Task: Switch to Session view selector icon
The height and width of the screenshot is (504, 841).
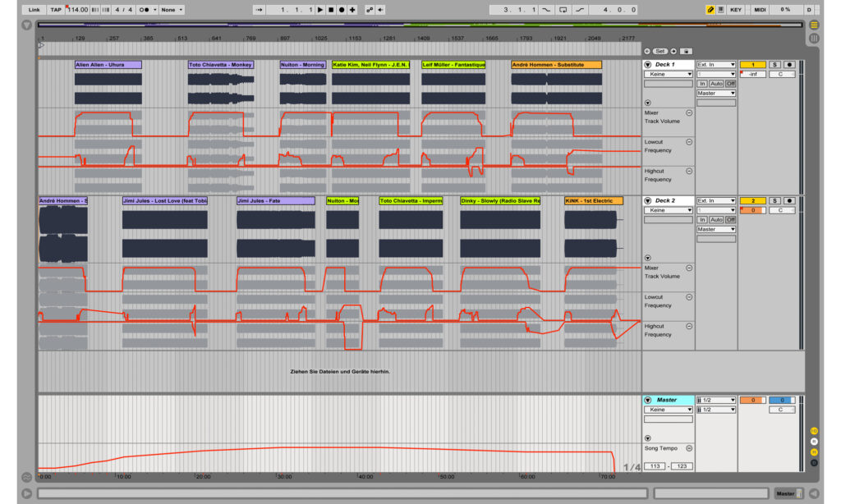Action: [x=814, y=38]
